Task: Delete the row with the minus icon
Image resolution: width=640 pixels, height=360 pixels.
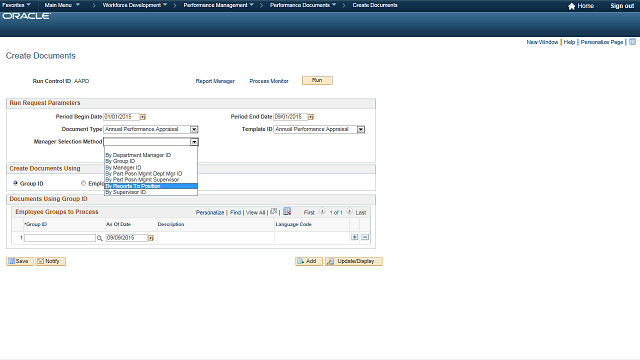Action: [x=365, y=237]
